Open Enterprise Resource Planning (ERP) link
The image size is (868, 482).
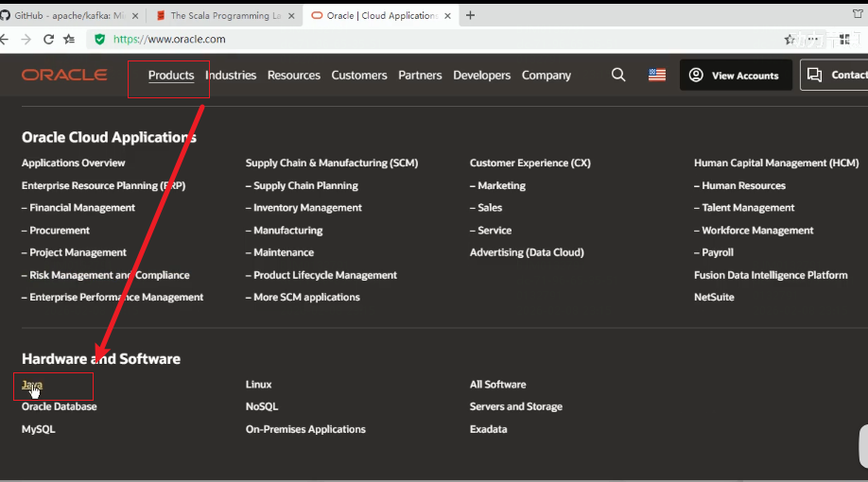[103, 185]
